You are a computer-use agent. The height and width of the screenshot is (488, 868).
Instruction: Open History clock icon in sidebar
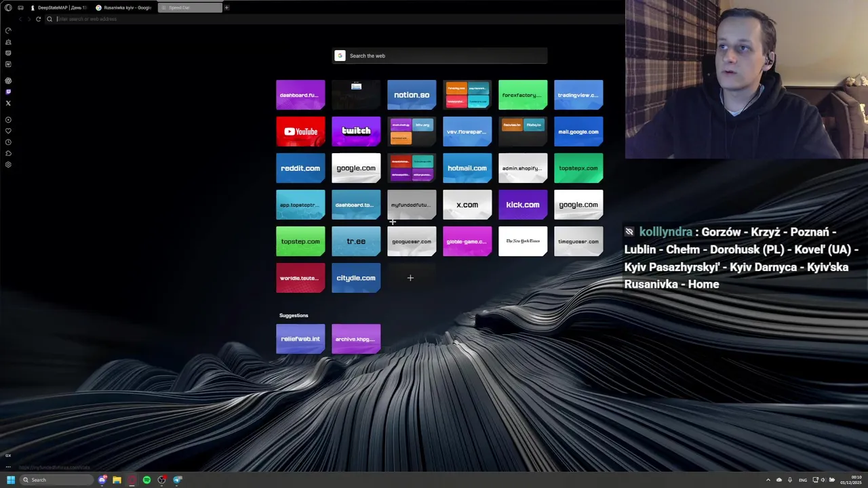pos(8,142)
